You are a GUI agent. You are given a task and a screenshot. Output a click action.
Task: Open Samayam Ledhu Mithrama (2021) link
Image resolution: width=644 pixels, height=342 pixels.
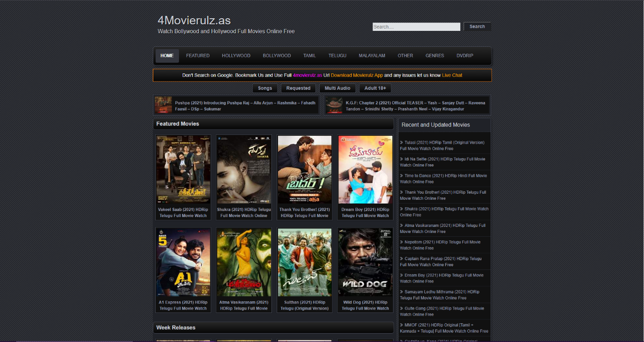440,295
